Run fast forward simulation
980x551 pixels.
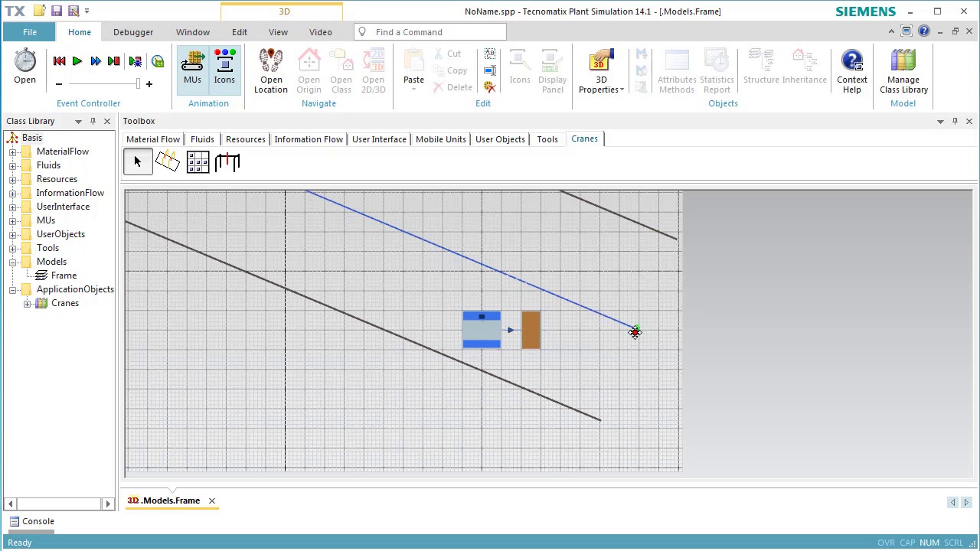(x=96, y=61)
